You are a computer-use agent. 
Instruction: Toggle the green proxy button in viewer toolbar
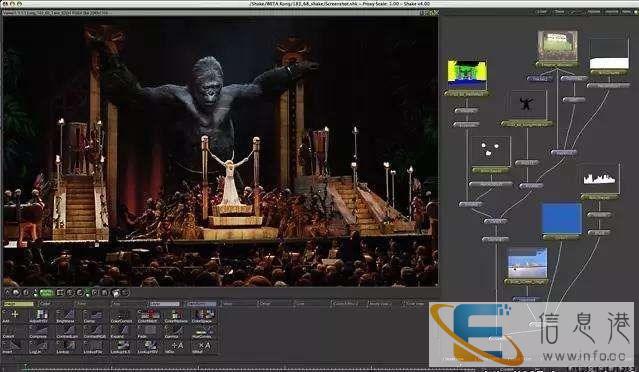pos(46,293)
